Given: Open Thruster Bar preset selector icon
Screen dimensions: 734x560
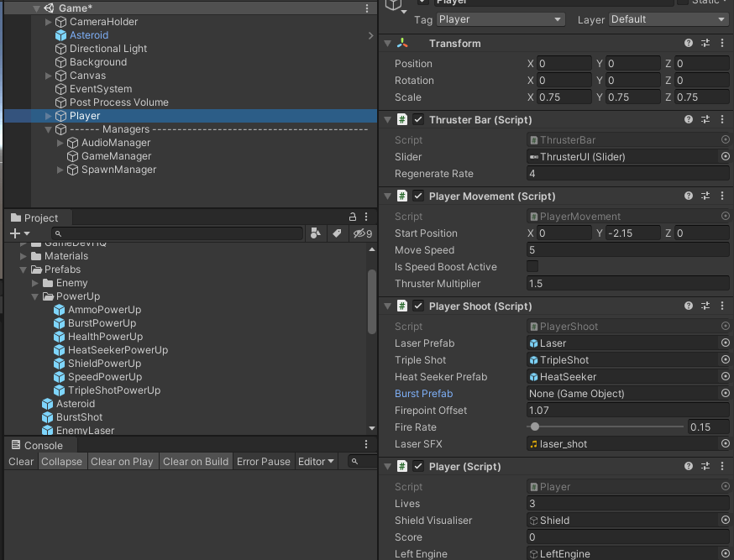Looking at the screenshot, I should [705, 119].
